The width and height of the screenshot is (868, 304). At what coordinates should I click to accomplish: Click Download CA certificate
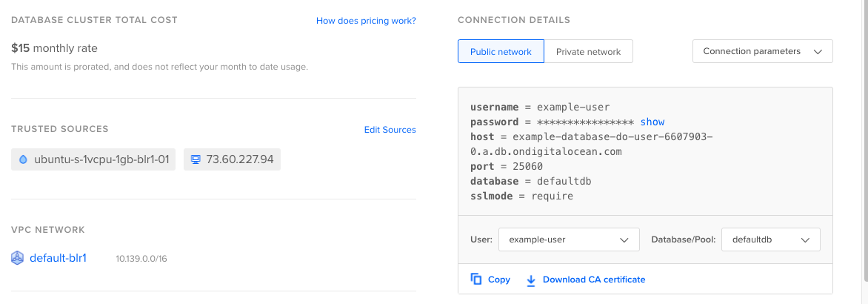[x=594, y=280]
